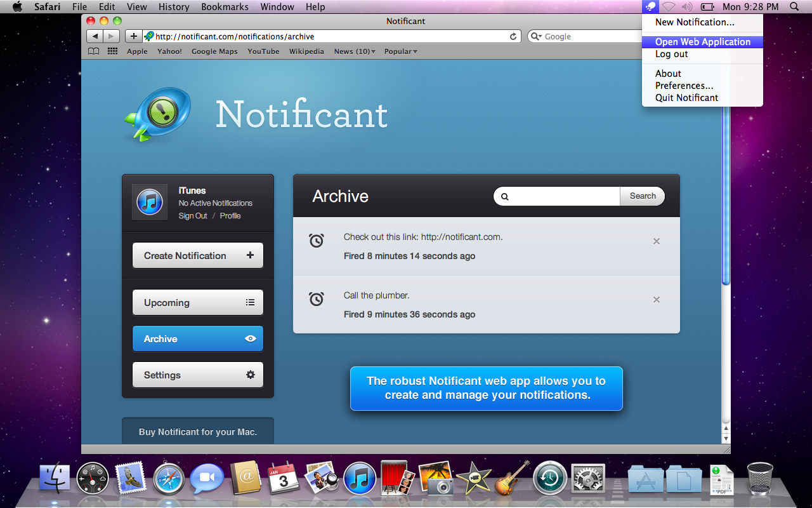Screen dimensions: 812x508
Task: Remove the 'Call the plumber' notification
Action: pyautogui.click(x=657, y=300)
